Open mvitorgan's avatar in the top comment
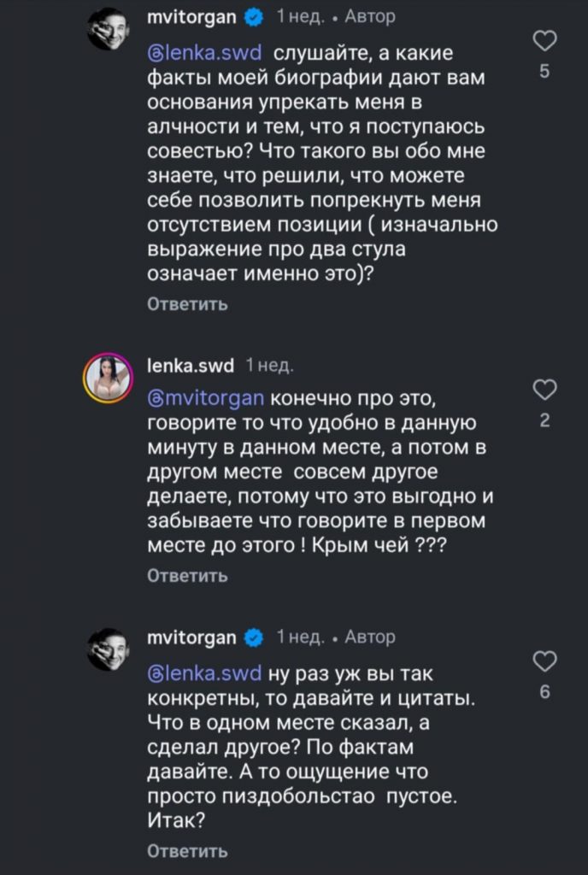Viewport: 588px width, 875px height. (x=108, y=31)
